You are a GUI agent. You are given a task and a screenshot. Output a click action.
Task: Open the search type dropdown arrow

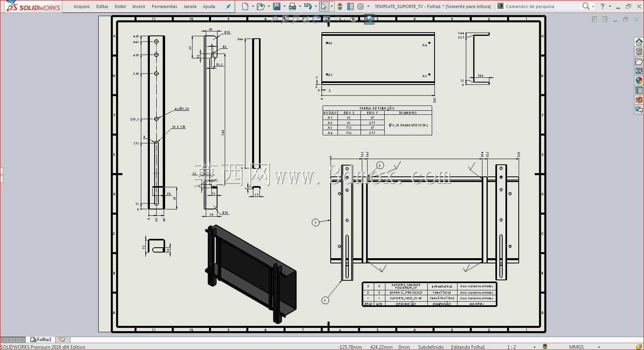(x=593, y=6)
